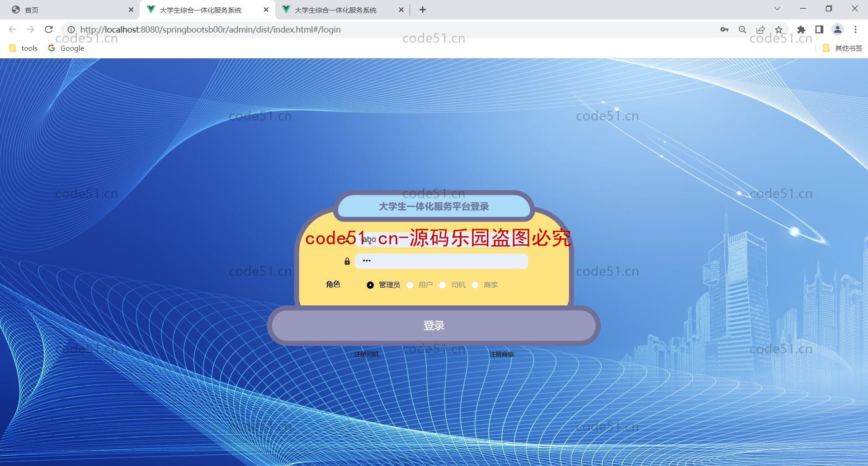
Task: Click the username input field
Action: tap(441, 239)
